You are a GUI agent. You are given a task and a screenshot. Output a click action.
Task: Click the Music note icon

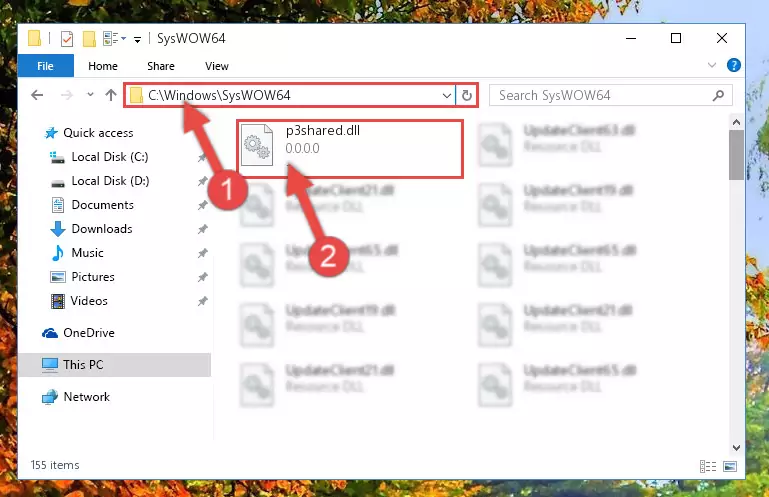click(58, 253)
